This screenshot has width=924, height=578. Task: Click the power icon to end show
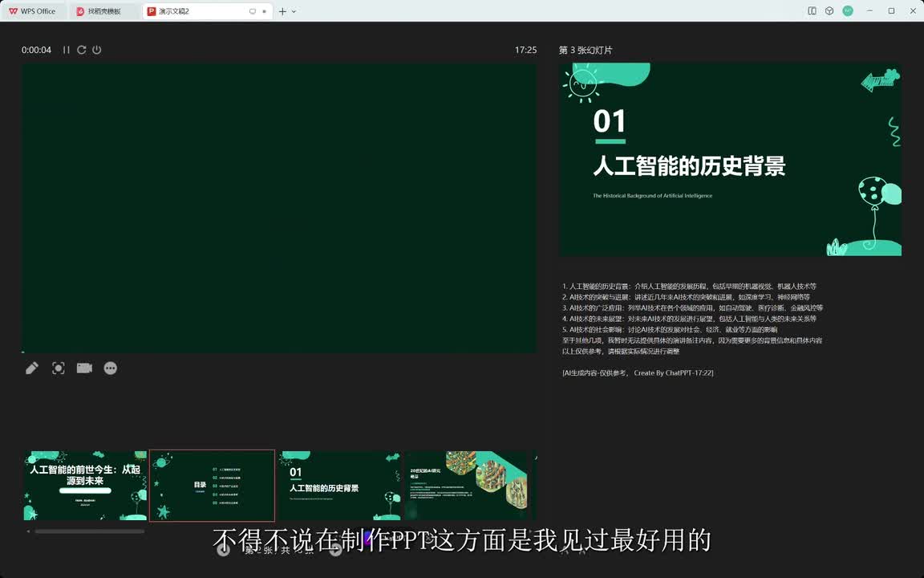click(x=96, y=50)
